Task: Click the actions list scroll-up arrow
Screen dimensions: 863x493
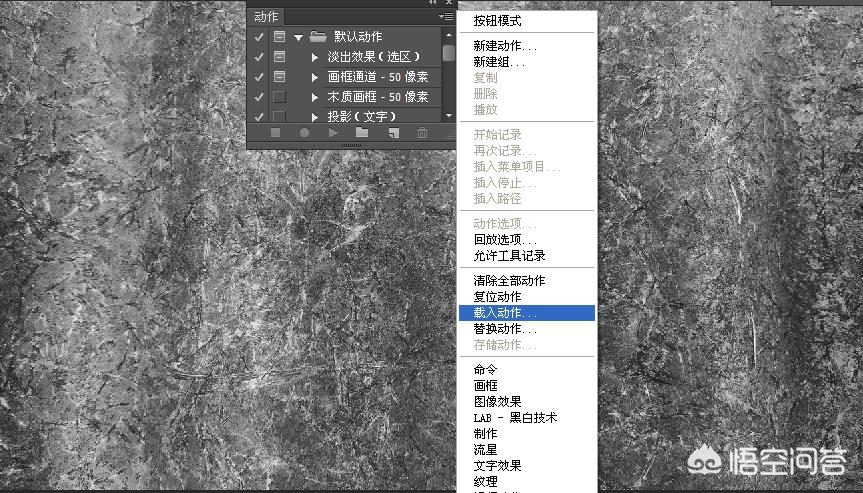Action: click(x=449, y=35)
